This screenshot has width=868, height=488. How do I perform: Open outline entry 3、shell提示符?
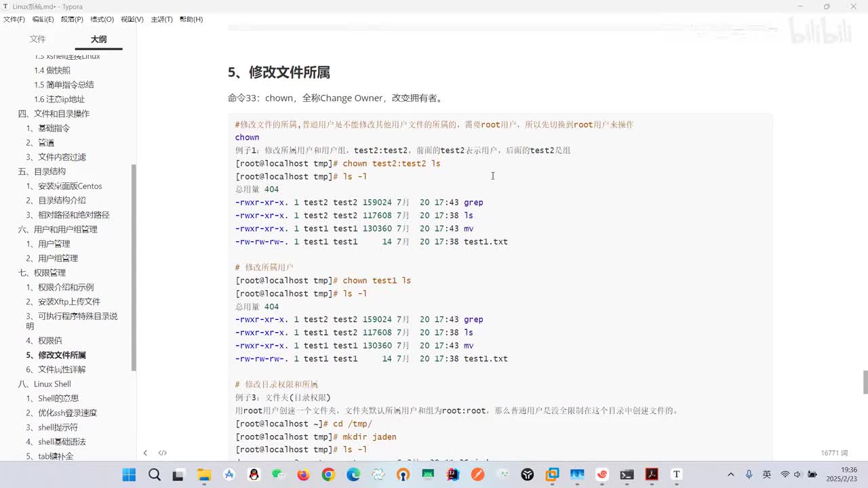pos(52,428)
